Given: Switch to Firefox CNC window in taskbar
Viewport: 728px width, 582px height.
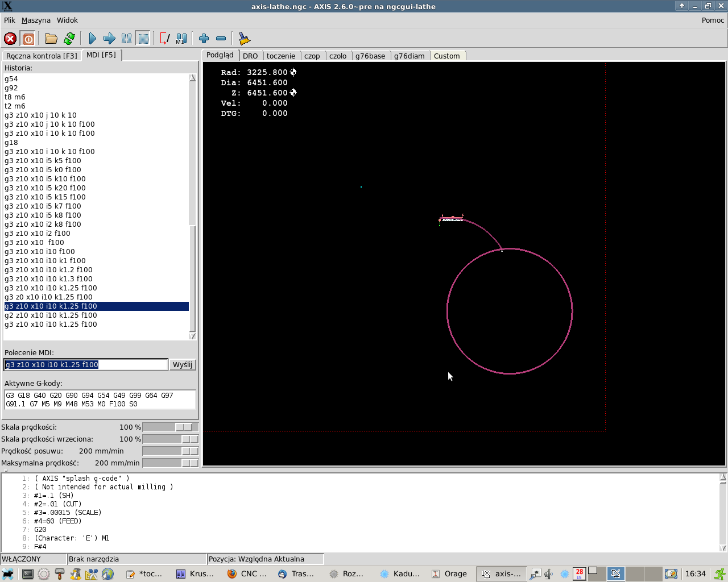Looking at the screenshot, I should (x=247, y=574).
